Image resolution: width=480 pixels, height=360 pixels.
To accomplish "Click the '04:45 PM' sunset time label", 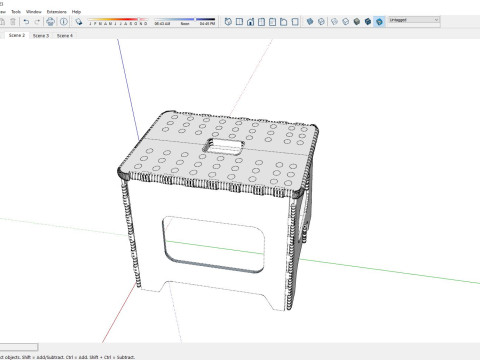I will click(207, 24).
